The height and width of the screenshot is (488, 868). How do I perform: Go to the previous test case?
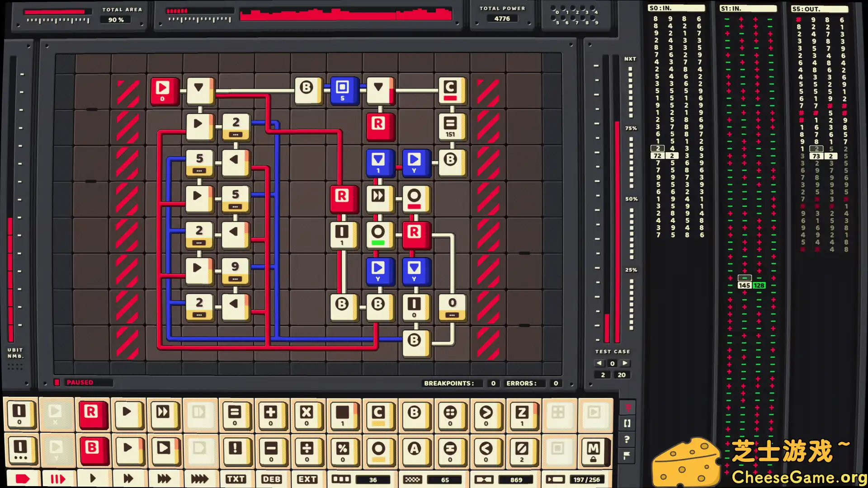[x=599, y=363]
